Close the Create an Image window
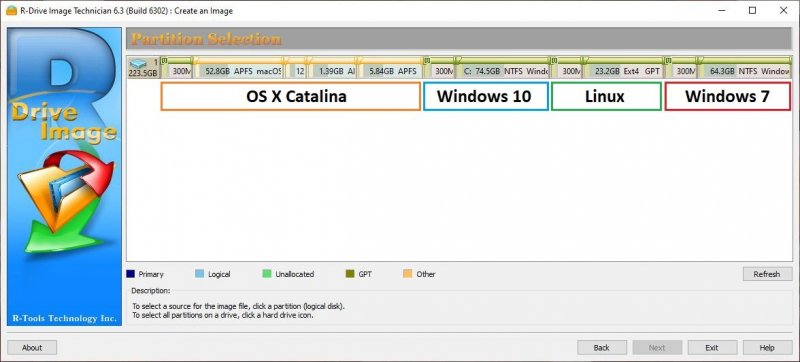Viewport: 800px width, 362px height. tap(784, 10)
